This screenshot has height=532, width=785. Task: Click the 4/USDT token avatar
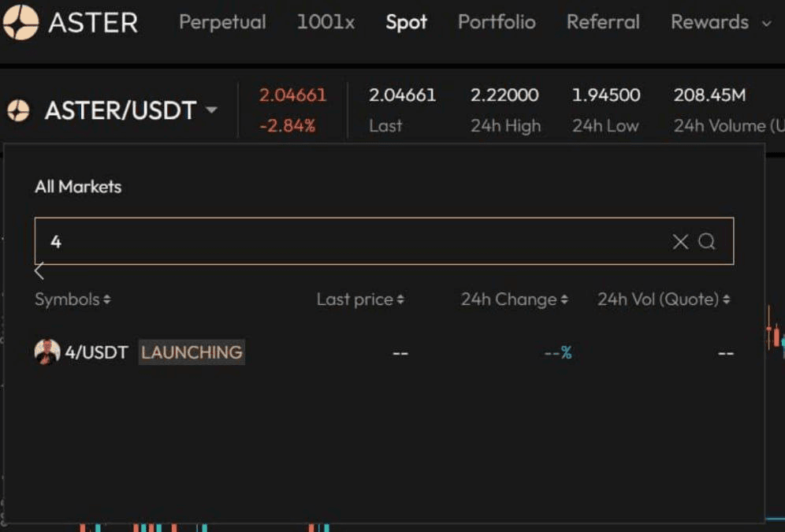[47, 352]
